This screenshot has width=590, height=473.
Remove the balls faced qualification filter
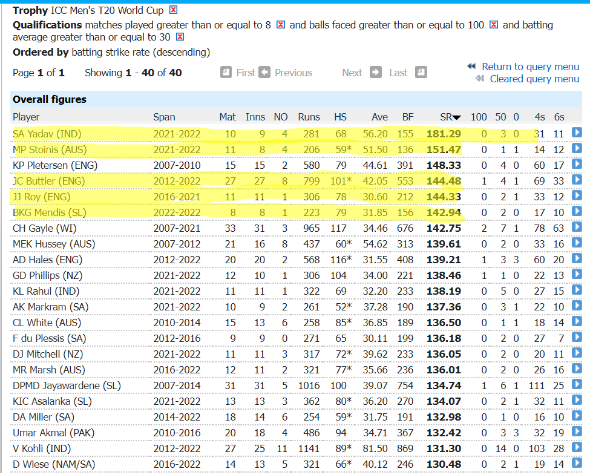coord(494,25)
